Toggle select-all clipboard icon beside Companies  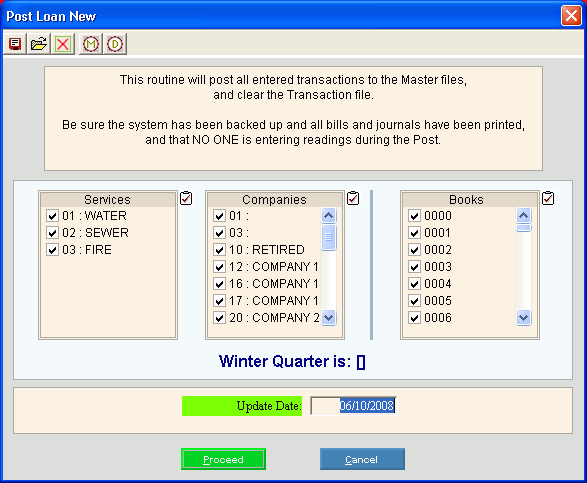pos(353,198)
